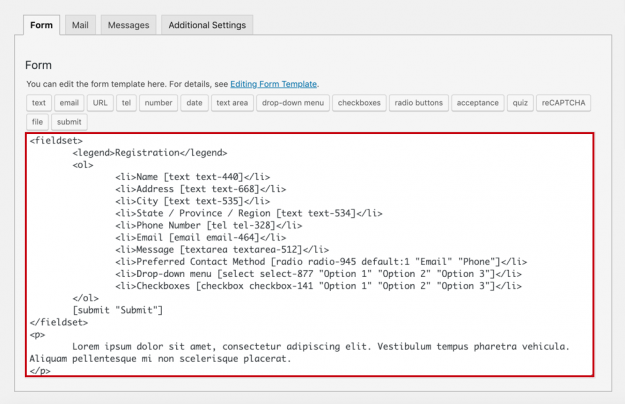Add a tel field tag
This screenshot has height=404, width=625.
pos(127,102)
